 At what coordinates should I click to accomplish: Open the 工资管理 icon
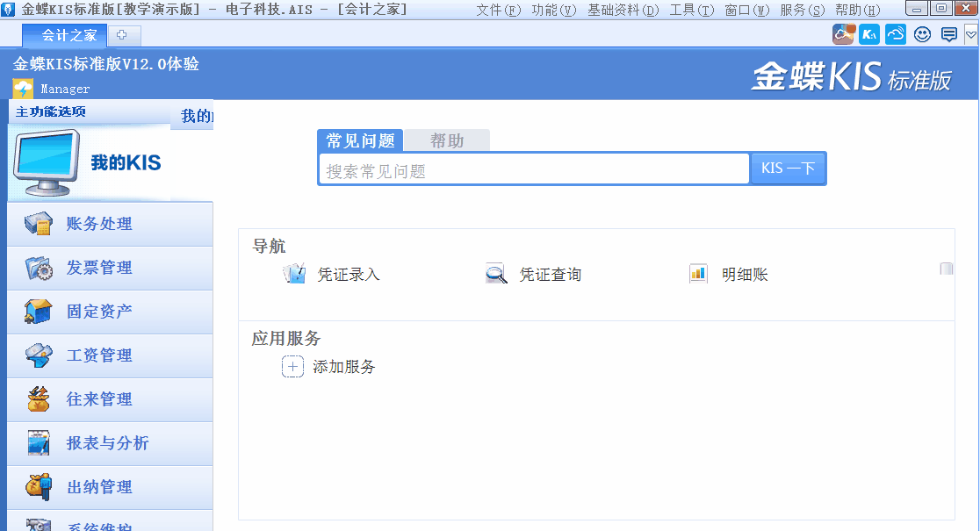tap(38, 355)
